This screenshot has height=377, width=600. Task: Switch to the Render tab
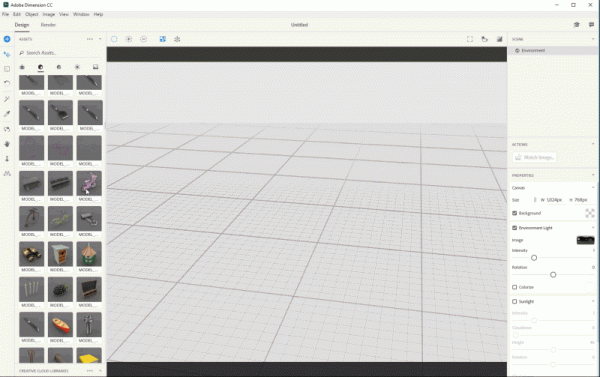(48, 25)
